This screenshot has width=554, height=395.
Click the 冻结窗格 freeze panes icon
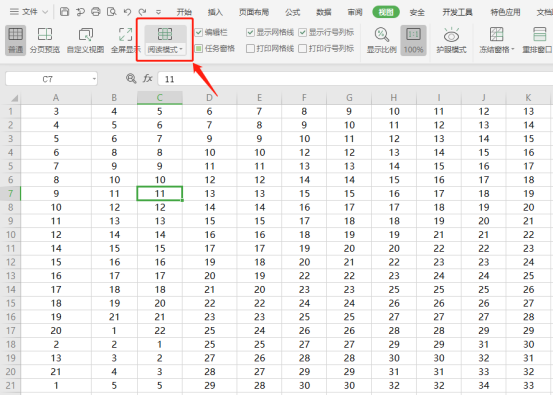(496, 35)
